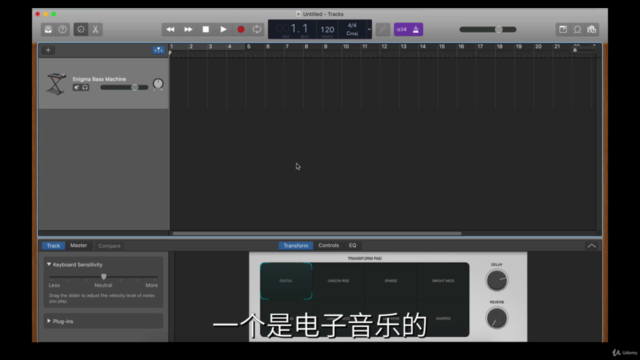The width and height of the screenshot is (640, 360).
Task: Click the Play button
Action: pos(223,29)
